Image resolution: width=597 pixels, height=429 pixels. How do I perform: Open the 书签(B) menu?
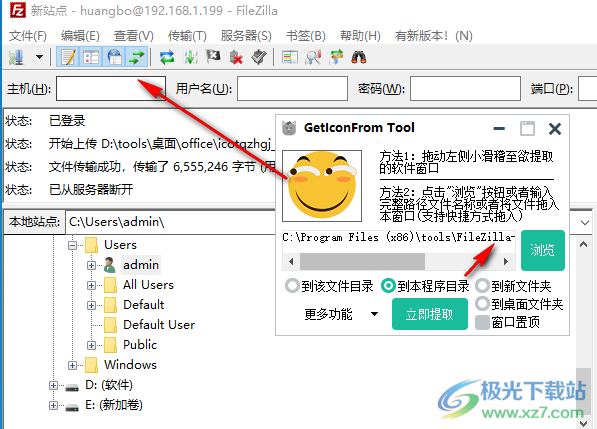[306, 36]
